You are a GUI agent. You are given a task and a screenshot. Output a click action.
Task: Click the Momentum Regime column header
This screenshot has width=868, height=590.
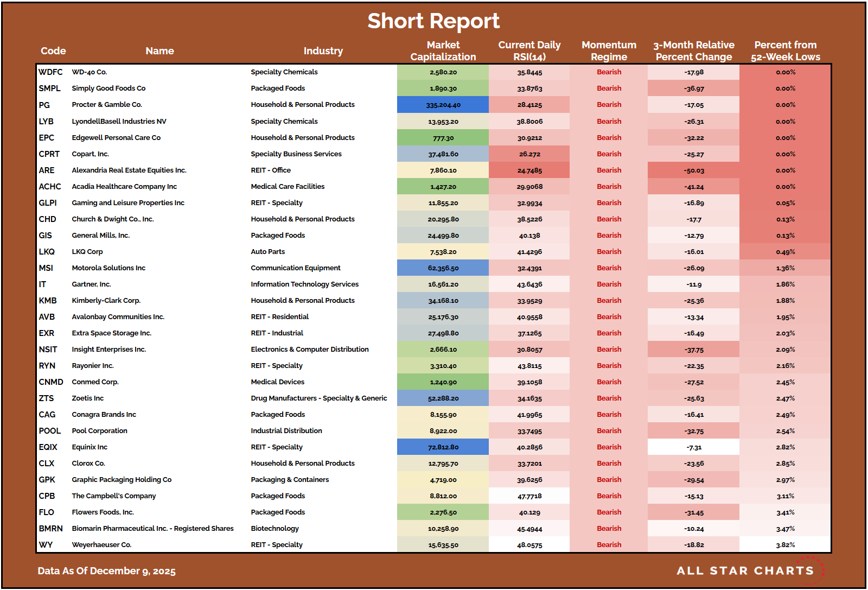tap(609, 51)
